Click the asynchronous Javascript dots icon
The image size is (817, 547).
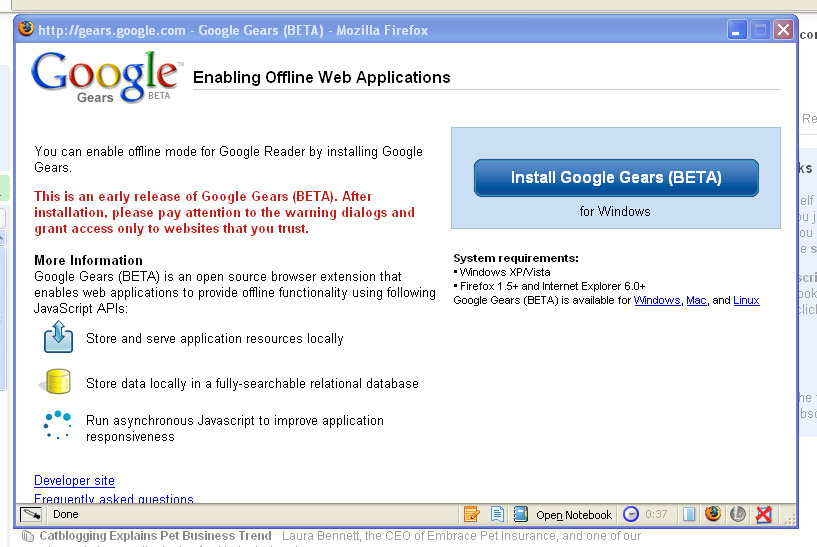(57, 425)
